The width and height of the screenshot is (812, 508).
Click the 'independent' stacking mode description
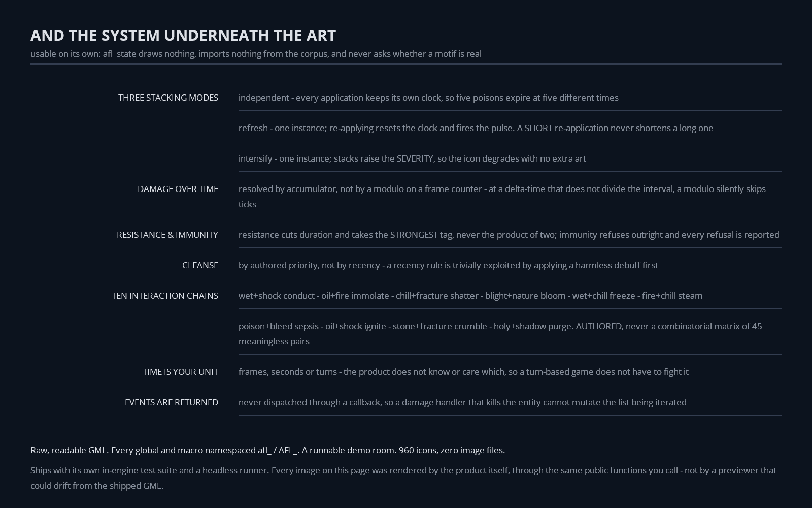pos(428,98)
